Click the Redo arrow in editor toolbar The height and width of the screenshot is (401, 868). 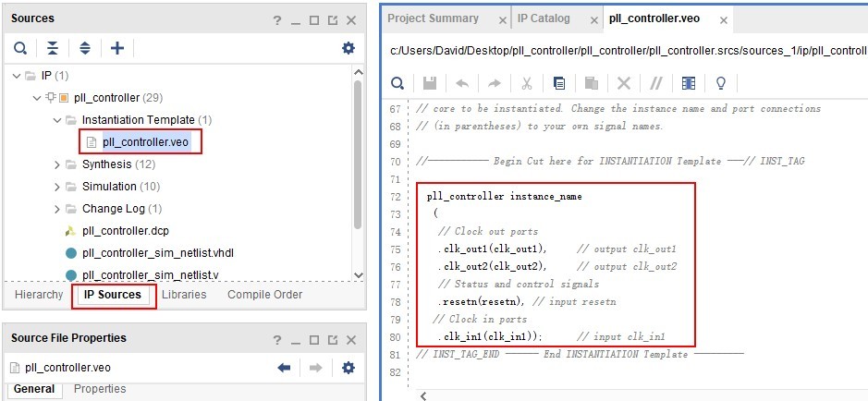[x=494, y=83]
